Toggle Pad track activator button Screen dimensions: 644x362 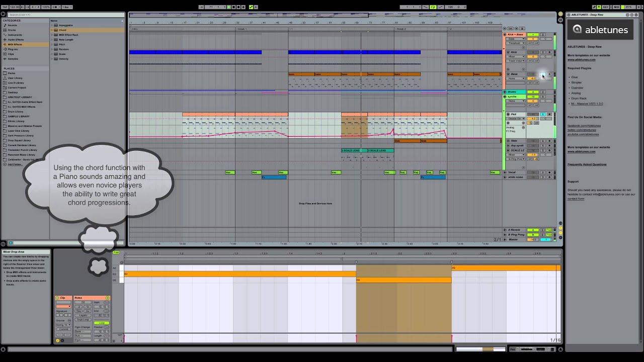click(534, 114)
